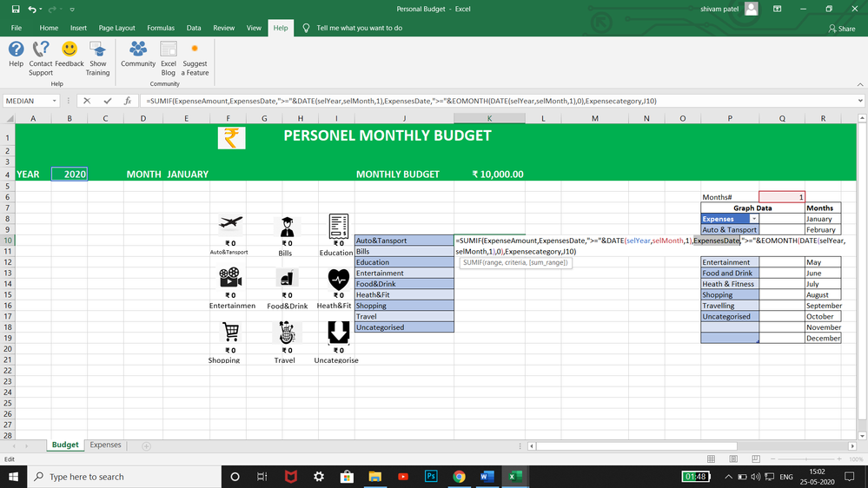Screen dimensions: 868x488
Task: Select the film camera Entertainment icon
Action: 229,277
